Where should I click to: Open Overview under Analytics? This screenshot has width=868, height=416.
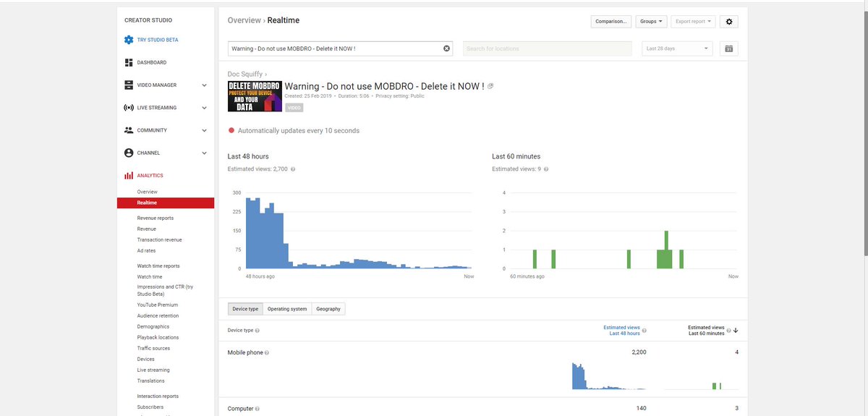tap(148, 192)
